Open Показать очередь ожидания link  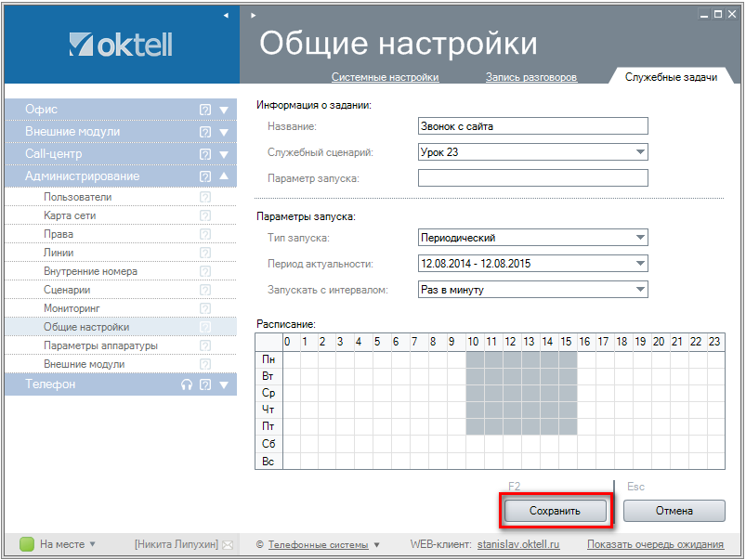click(655, 544)
